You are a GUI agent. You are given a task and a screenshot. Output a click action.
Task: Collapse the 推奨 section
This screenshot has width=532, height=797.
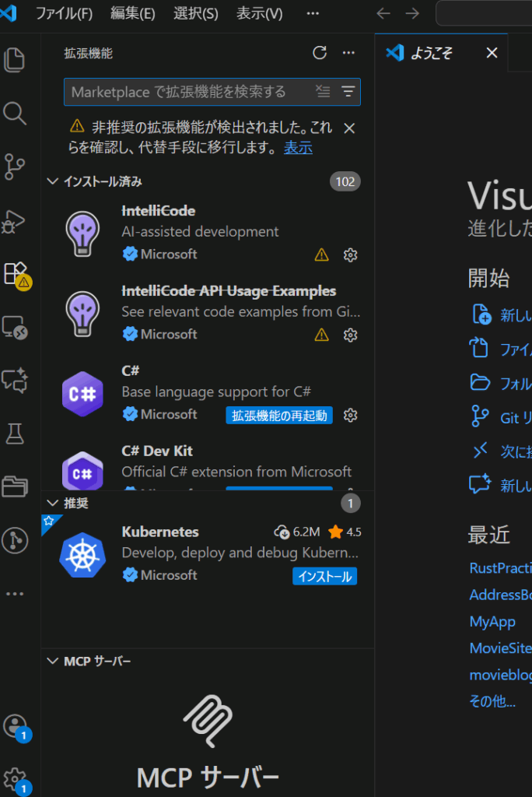click(x=53, y=504)
